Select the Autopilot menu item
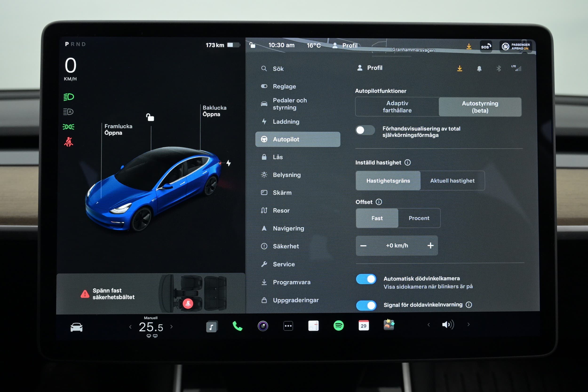This screenshot has width=588, height=392. (298, 139)
